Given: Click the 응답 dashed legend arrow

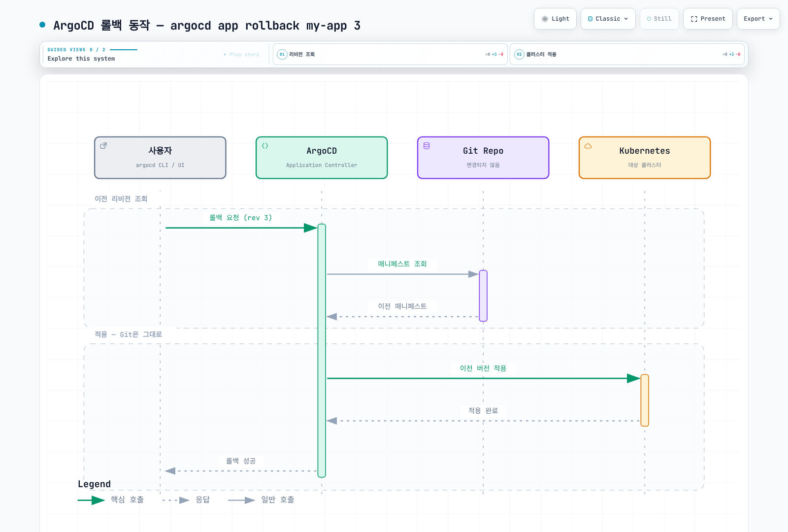Looking at the screenshot, I should pyautogui.click(x=176, y=500).
